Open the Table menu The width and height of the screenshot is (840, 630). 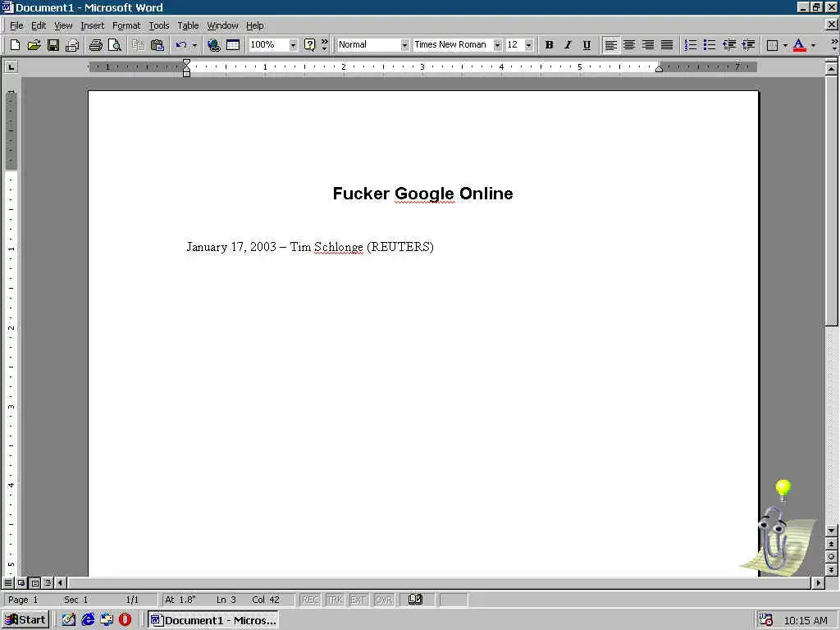[188, 25]
